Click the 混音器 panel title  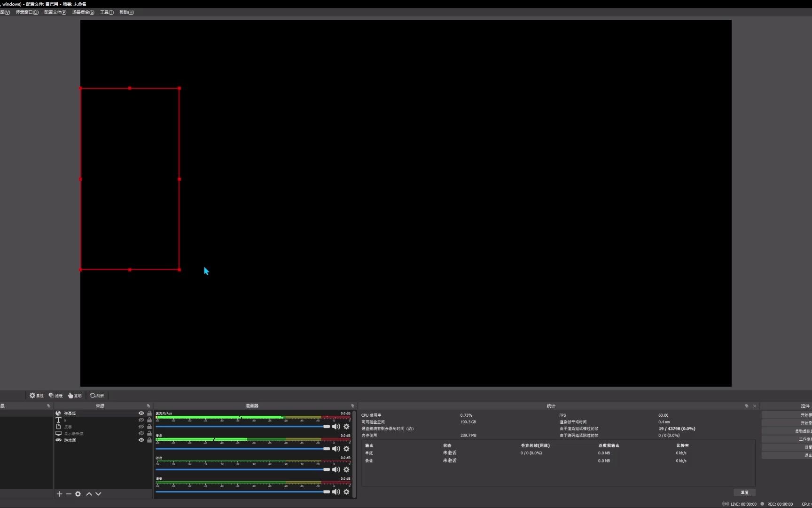252,406
